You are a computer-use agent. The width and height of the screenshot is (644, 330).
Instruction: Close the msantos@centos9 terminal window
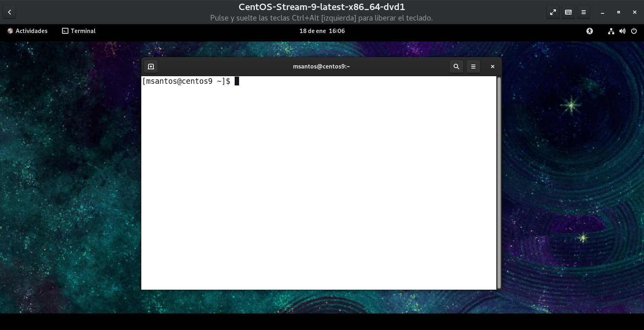tap(493, 66)
